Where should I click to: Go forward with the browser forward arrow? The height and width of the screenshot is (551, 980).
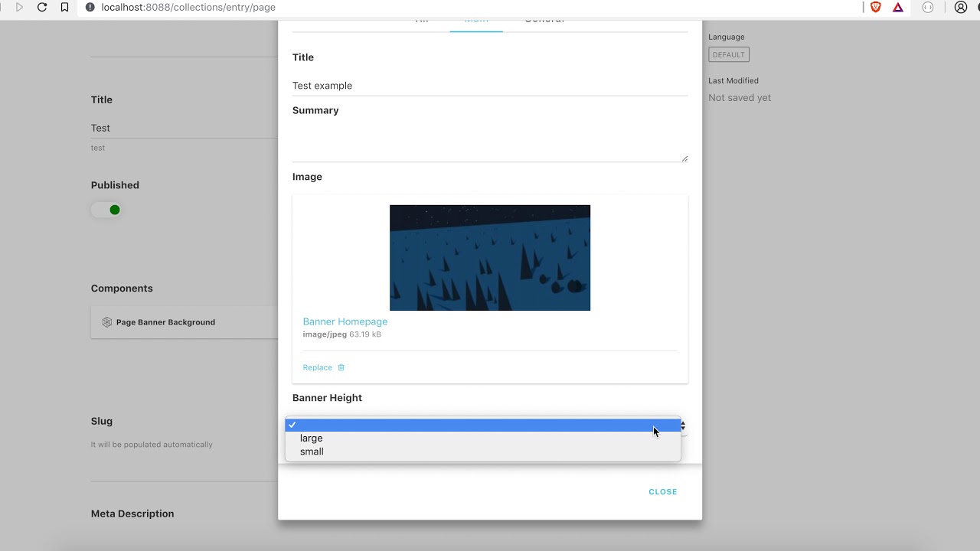(19, 8)
